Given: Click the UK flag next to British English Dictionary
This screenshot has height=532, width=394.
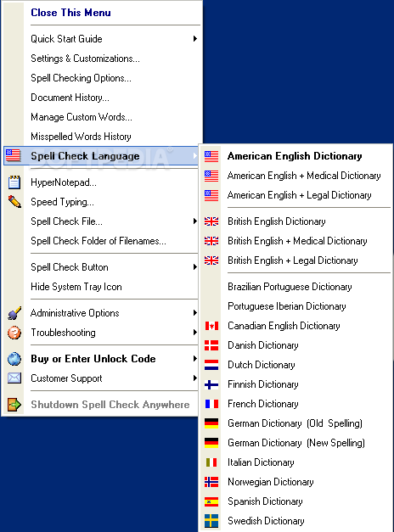Looking at the screenshot, I should coord(211,221).
